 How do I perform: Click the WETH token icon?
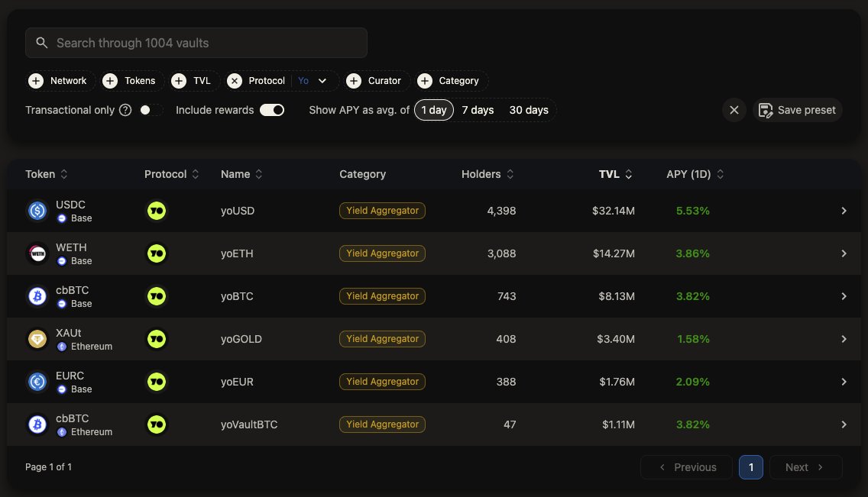point(37,253)
